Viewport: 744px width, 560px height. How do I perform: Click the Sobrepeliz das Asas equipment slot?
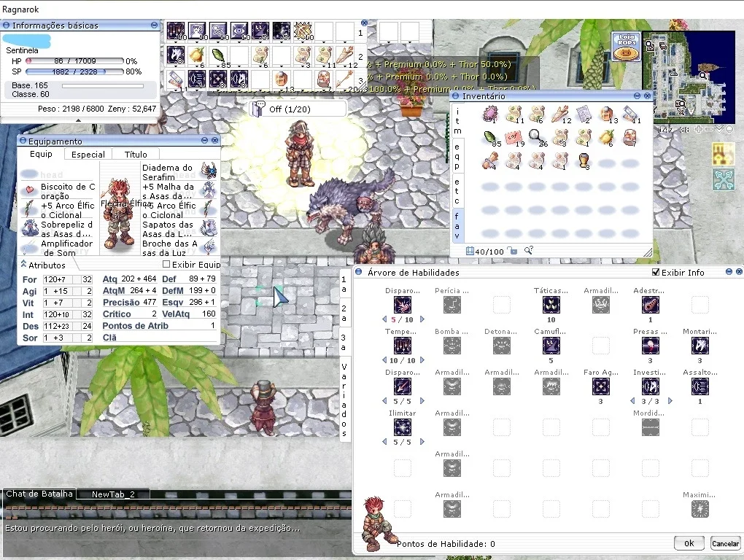(x=58, y=229)
